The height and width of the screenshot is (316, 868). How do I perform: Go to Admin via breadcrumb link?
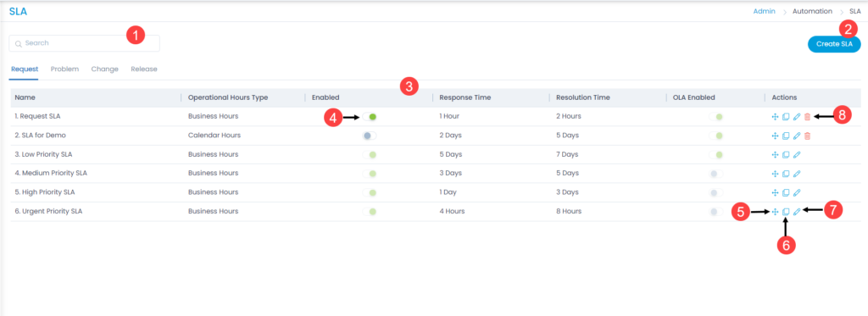(765, 11)
